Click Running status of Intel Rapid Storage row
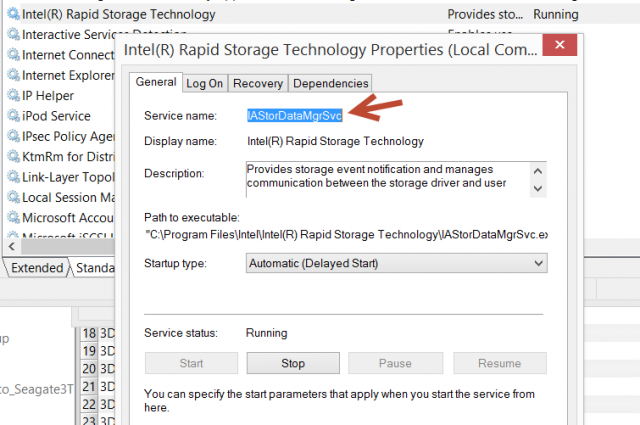Image resolution: width=640 pixels, height=425 pixels. tap(556, 14)
